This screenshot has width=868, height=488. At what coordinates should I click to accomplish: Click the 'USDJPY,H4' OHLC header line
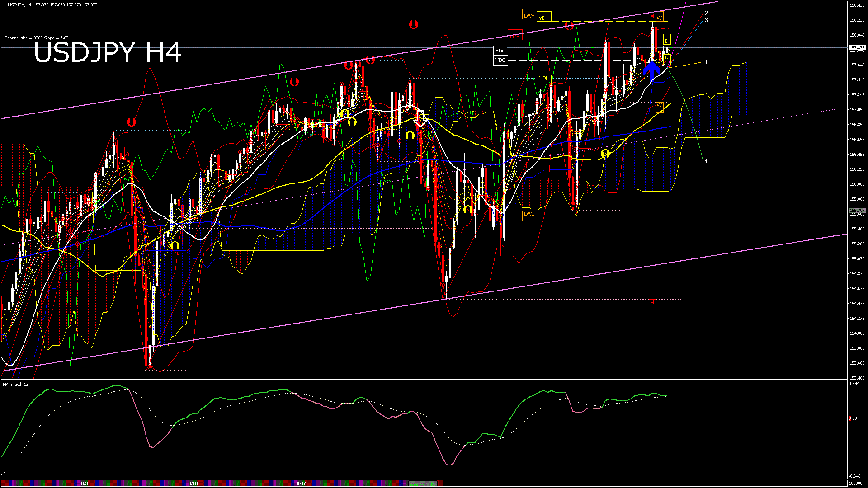[52, 5]
